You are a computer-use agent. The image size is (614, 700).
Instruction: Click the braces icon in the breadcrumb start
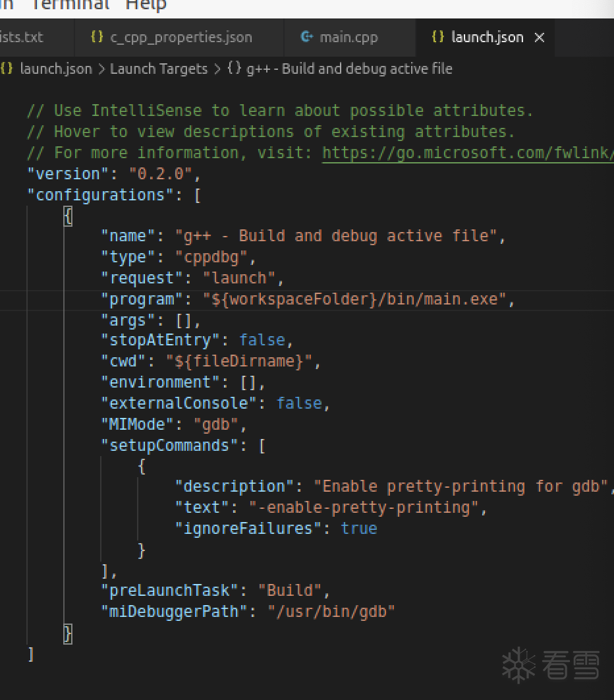tap(6, 69)
